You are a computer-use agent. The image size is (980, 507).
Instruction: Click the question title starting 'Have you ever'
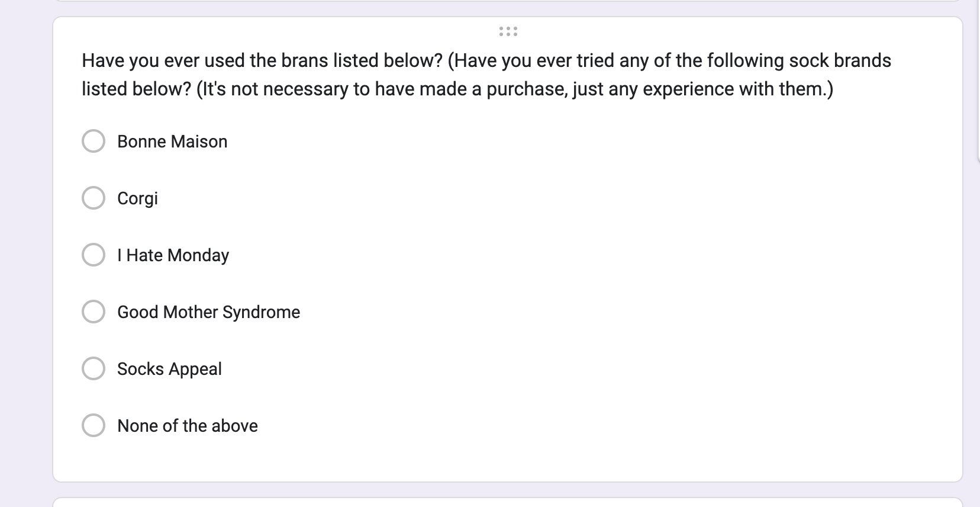pyautogui.click(x=485, y=60)
